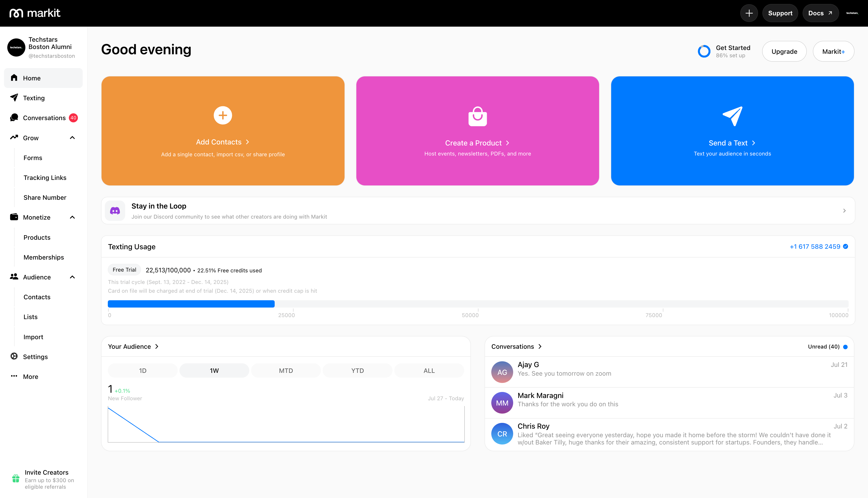The image size is (868, 498).
Task: Select the YTD time range
Action: (x=357, y=371)
